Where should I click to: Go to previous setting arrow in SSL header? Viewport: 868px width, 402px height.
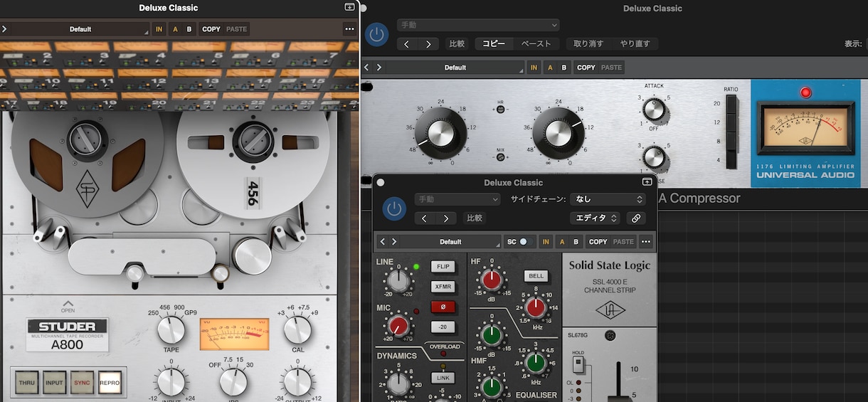click(x=425, y=218)
